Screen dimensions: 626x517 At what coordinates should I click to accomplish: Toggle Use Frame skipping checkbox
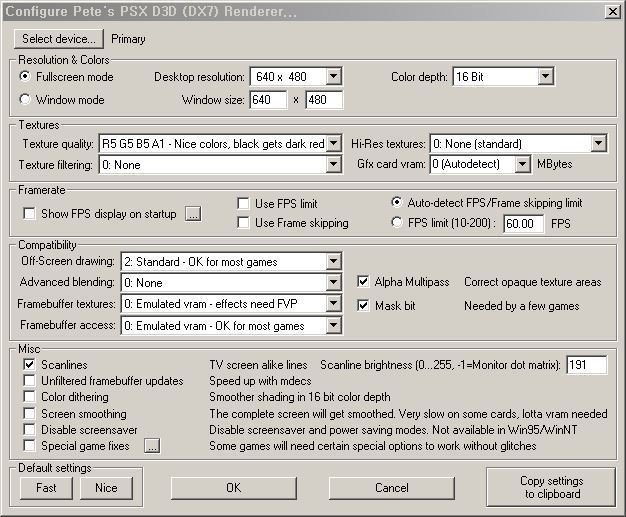[243, 222]
